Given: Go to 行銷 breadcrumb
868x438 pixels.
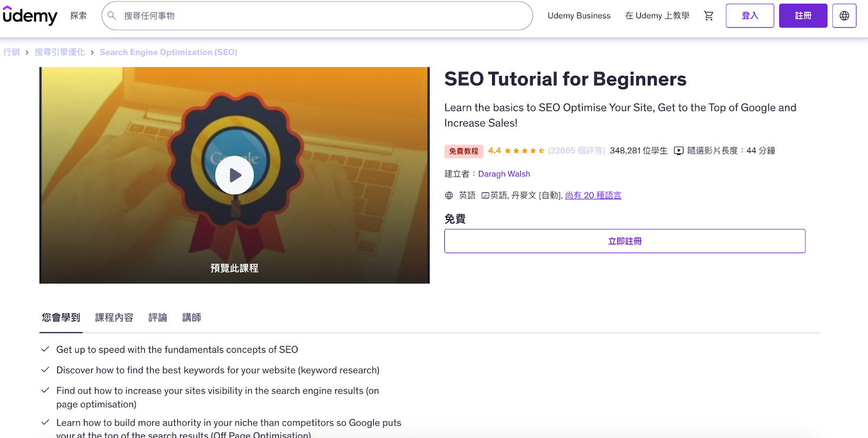Looking at the screenshot, I should click(11, 52).
